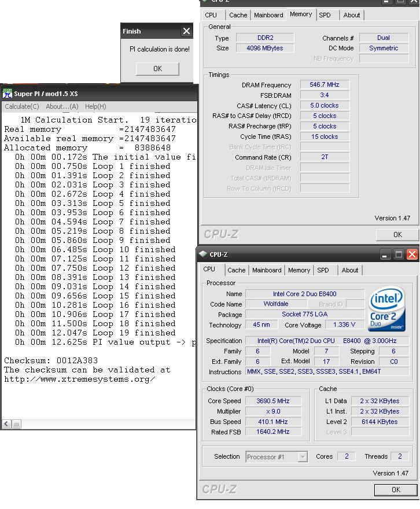Click the memory Type DDR2 field
This screenshot has width=420, height=509.
(x=265, y=38)
